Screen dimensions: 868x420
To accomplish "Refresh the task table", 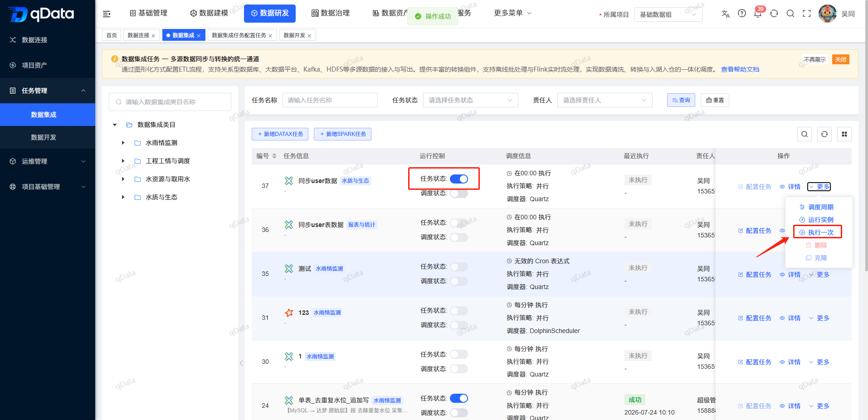I will tap(824, 134).
